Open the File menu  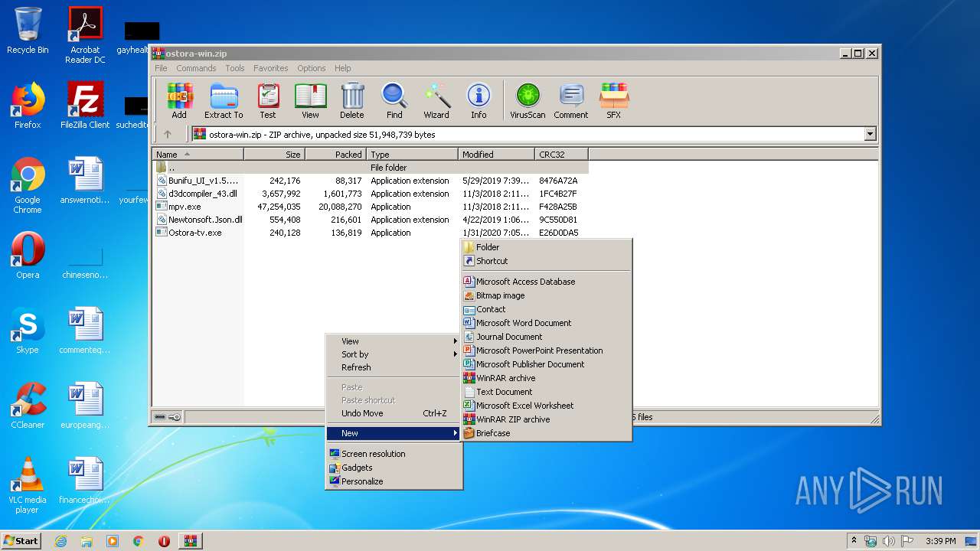click(x=161, y=68)
